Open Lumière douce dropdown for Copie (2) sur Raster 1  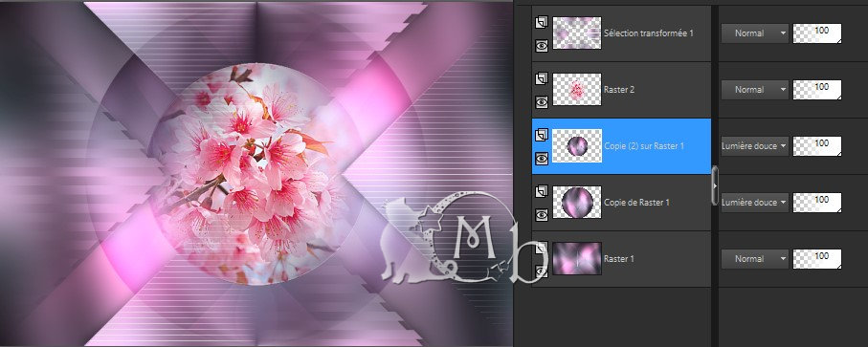pyautogui.click(x=754, y=146)
